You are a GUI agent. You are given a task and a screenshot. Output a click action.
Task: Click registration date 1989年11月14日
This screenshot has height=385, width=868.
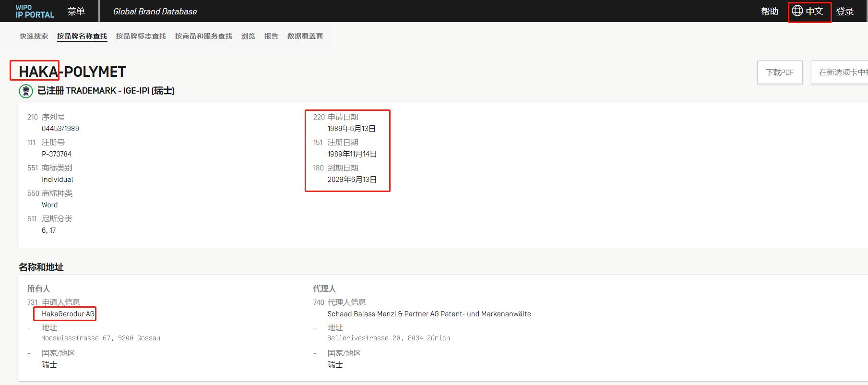(352, 154)
